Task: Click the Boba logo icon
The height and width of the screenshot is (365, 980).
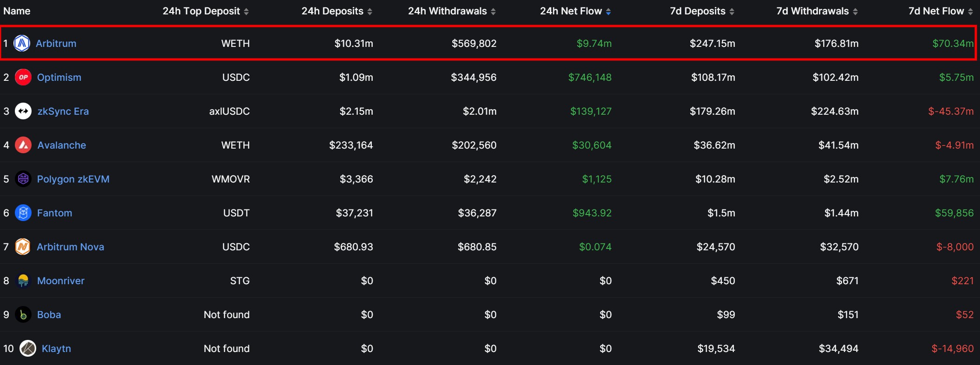Action: (x=23, y=314)
